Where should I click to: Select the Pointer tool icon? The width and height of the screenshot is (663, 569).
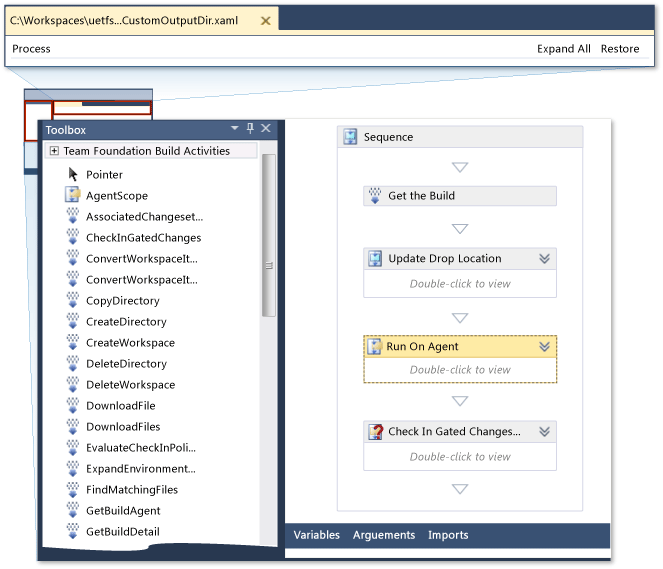[x=73, y=174]
